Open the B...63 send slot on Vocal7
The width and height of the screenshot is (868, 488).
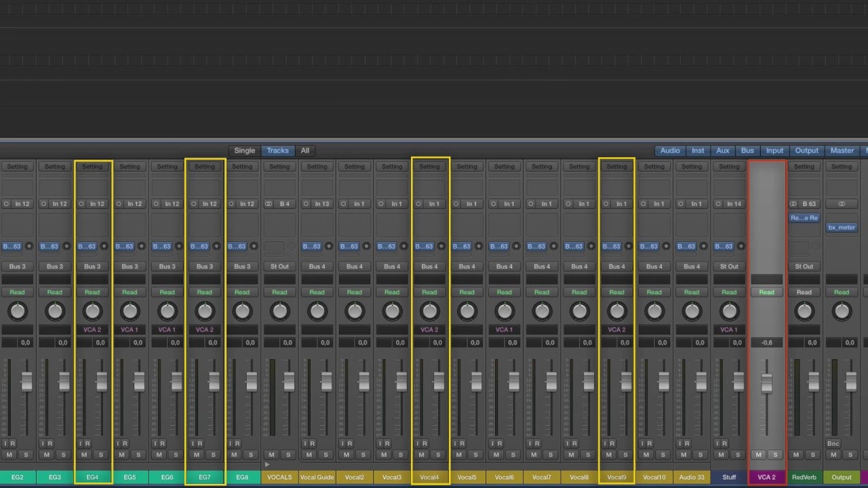tap(536, 247)
